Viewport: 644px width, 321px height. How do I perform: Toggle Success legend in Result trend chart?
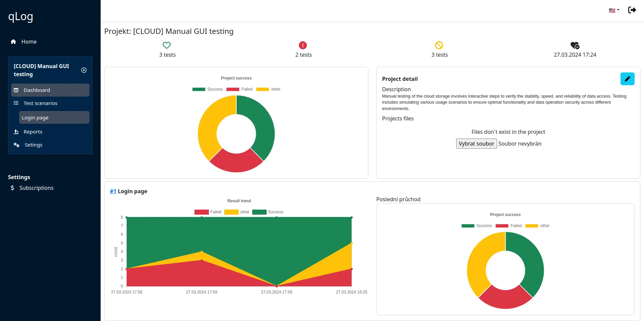268,212
